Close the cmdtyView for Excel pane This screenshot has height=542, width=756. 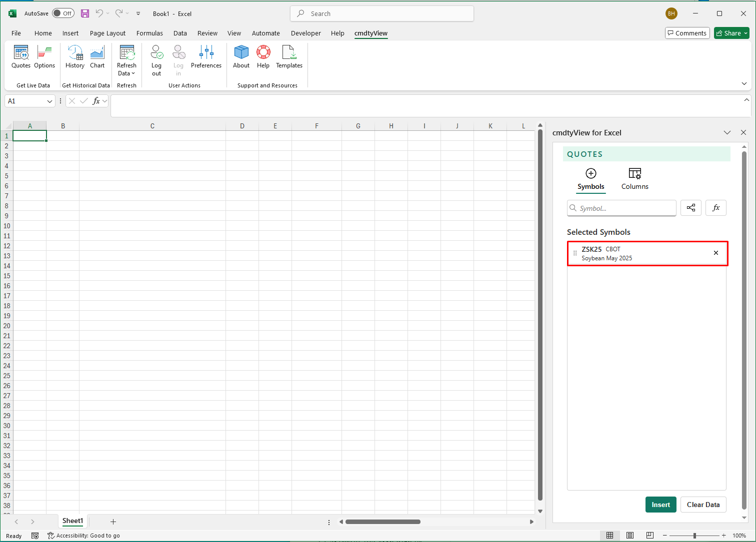click(x=743, y=132)
